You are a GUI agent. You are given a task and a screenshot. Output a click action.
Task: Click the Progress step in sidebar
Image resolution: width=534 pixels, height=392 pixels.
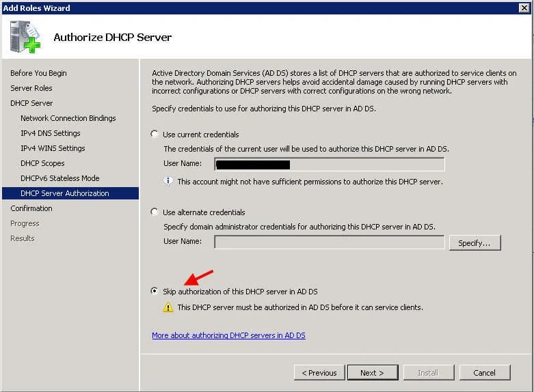(x=25, y=223)
